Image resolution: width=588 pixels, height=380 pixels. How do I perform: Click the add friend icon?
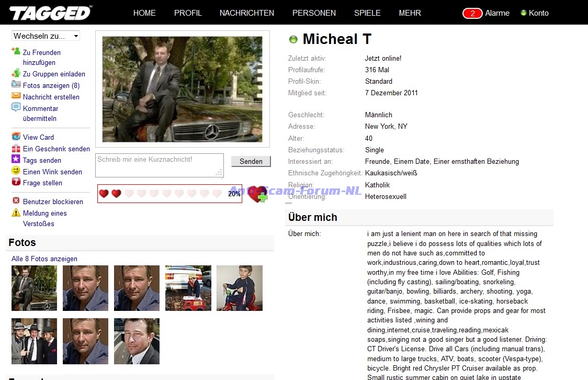[16, 51]
